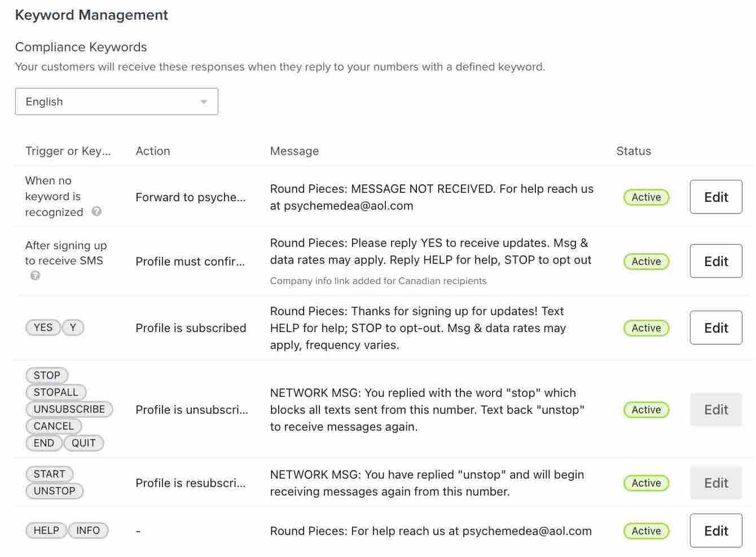Click the HELP keyword badge
Image resolution: width=756 pixels, height=557 pixels.
[x=46, y=530]
